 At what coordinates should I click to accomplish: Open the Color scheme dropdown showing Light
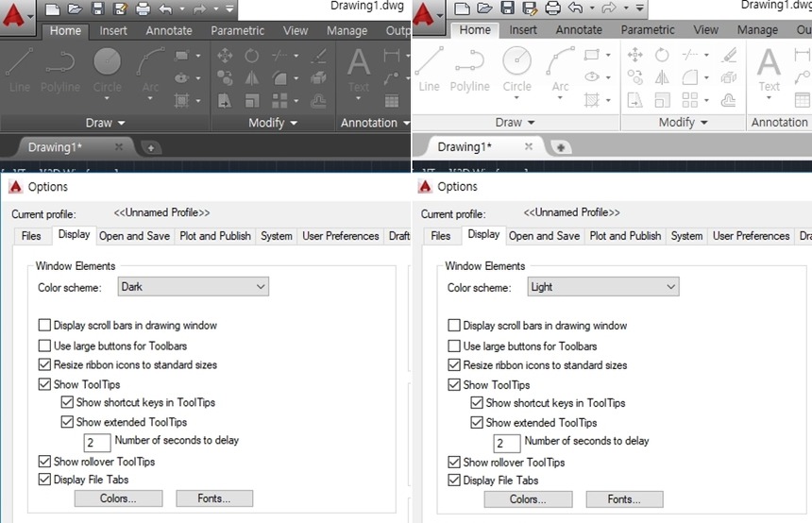point(603,286)
